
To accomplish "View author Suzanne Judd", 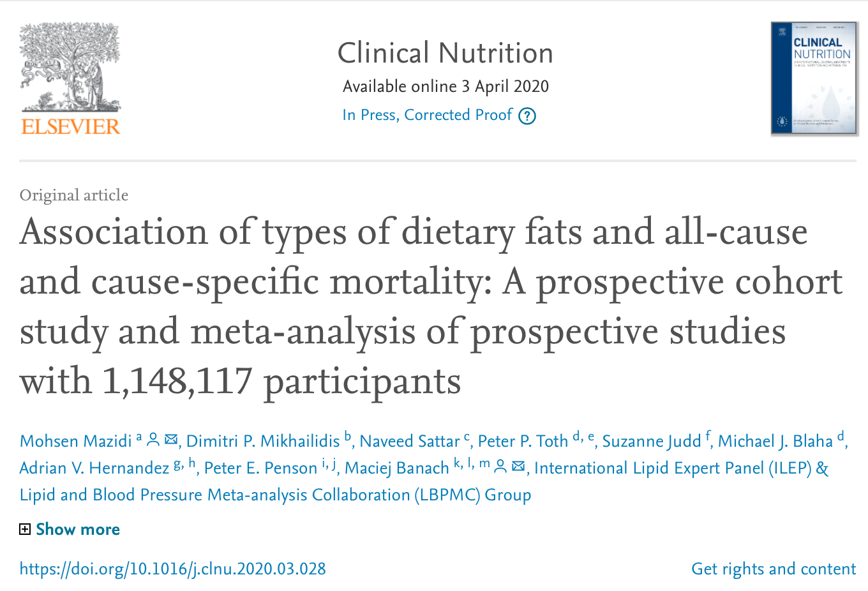I will click(652, 441).
